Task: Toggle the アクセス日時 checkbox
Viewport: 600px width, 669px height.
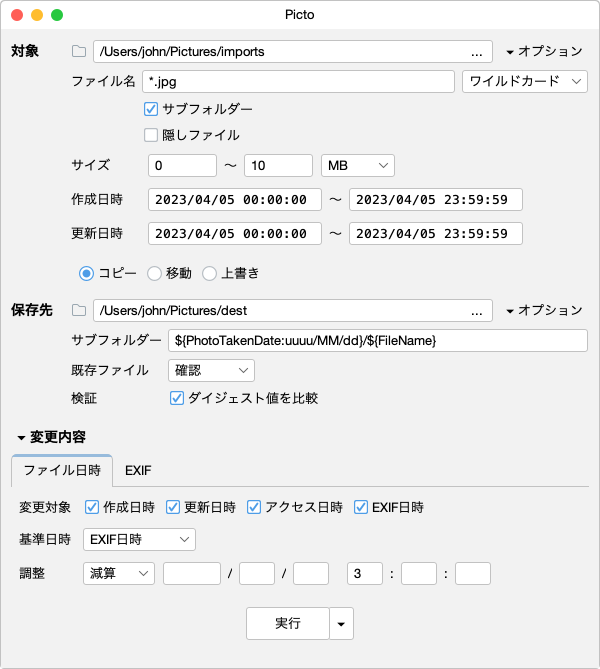Action: pos(254,507)
